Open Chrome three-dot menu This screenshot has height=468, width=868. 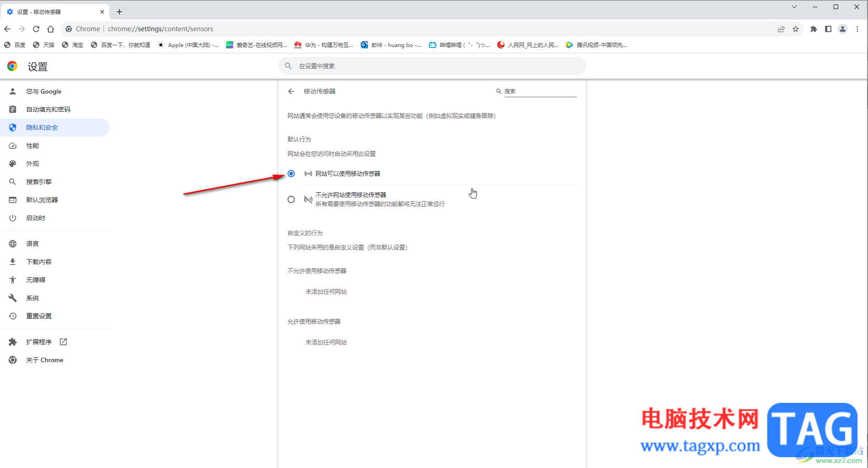pyautogui.click(x=857, y=29)
